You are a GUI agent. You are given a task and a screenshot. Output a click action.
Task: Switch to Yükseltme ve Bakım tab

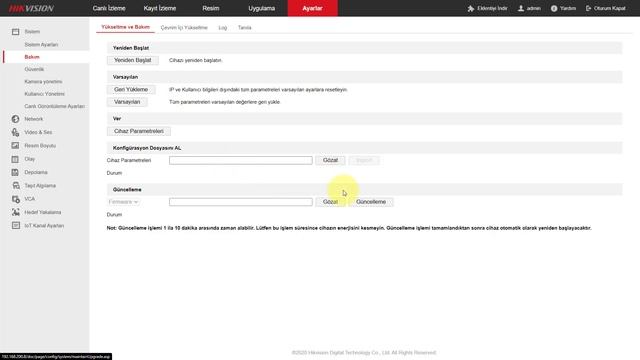pyautogui.click(x=126, y=27)
